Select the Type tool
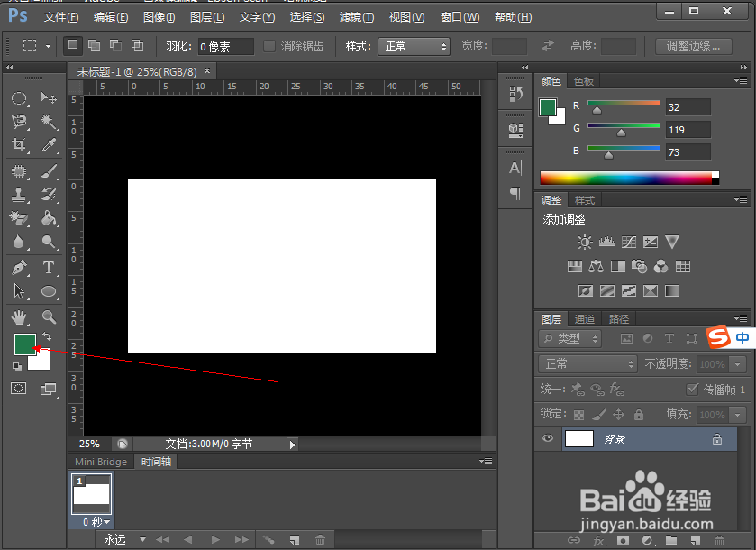The height and width of the screenshot is (550, 756). pyautogui.click(x=49, y=267)
